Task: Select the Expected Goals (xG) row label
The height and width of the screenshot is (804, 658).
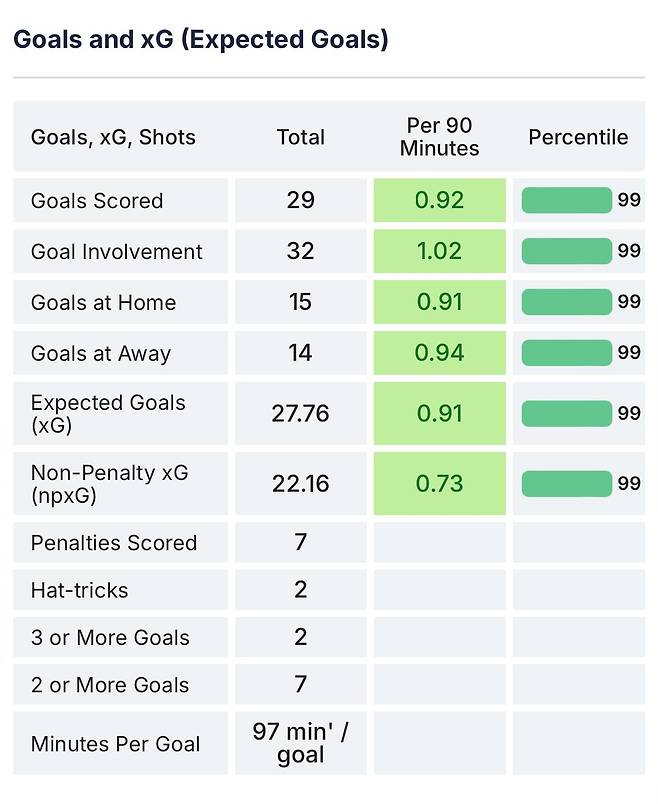Action: (x=108, y=415)
